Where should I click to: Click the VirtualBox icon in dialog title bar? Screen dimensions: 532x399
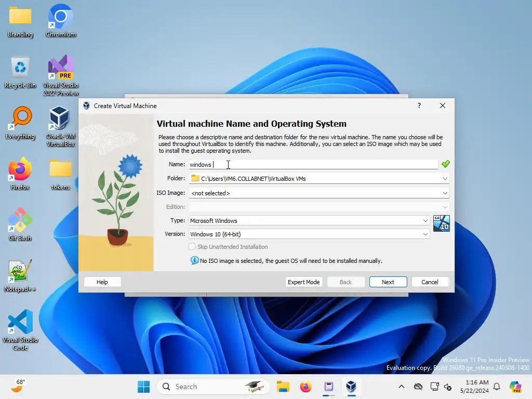[x=87, y=105]
